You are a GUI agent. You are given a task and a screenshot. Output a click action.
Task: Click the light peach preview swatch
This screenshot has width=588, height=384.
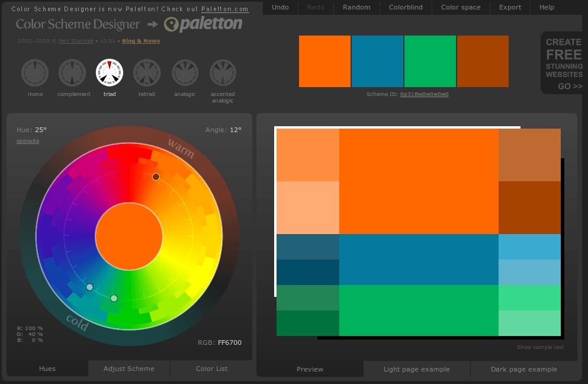pos(308,207)
